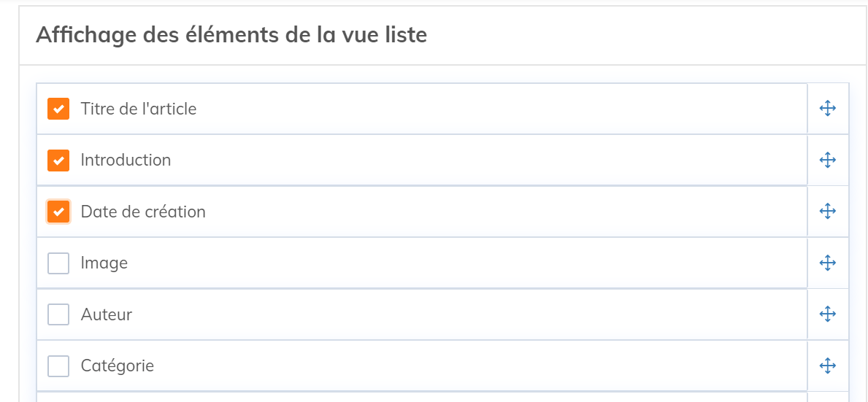Disable the Introduction checkbox
This screenshot has width=868, height=402.
[58, 160]
